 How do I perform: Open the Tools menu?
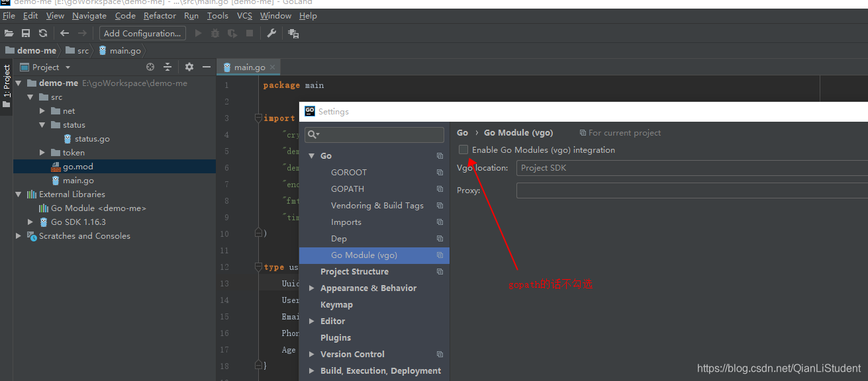217,15
